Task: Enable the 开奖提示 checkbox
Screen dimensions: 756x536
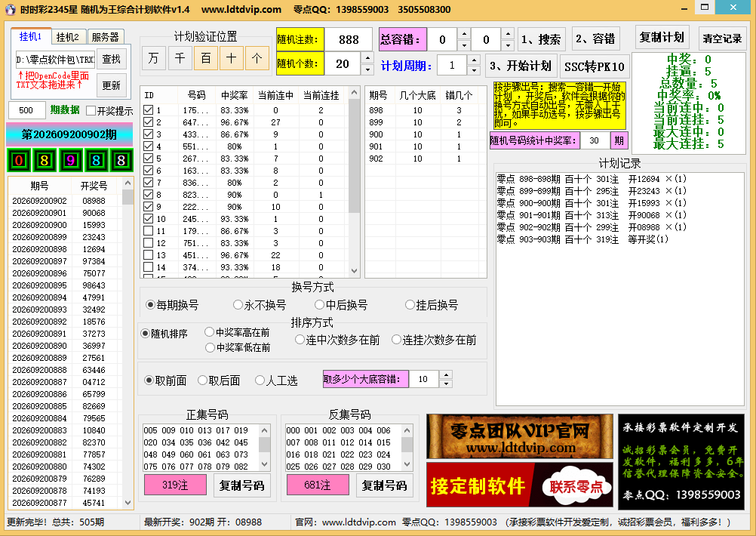Action: [x=91, y=111]
